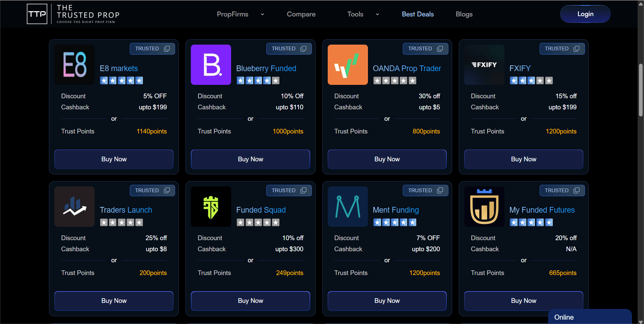Screen dimensions: 644x324
Task: Buy Now for Traders Launch
Action: (x=114, y=301)
